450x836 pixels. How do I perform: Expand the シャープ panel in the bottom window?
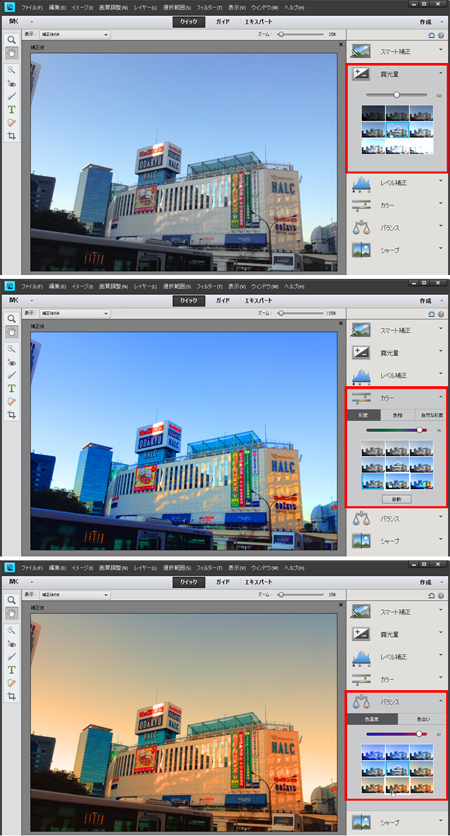441,819
